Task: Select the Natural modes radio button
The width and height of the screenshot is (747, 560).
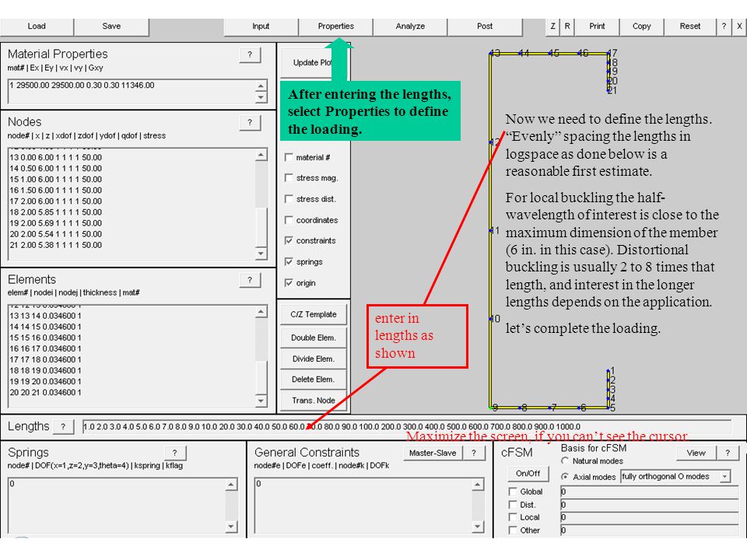Action: (x=565, y=461)
